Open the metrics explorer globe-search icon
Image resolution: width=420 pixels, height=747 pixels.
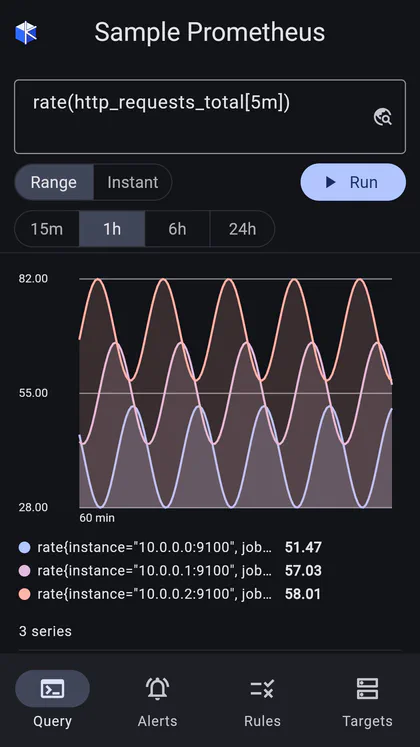(383, 117)
